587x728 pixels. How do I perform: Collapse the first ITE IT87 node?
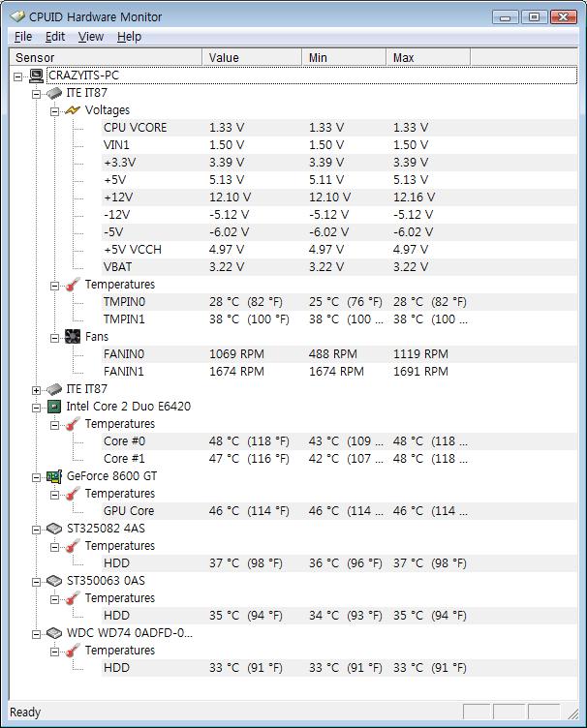pyautogui.click(x=36, y=94)
